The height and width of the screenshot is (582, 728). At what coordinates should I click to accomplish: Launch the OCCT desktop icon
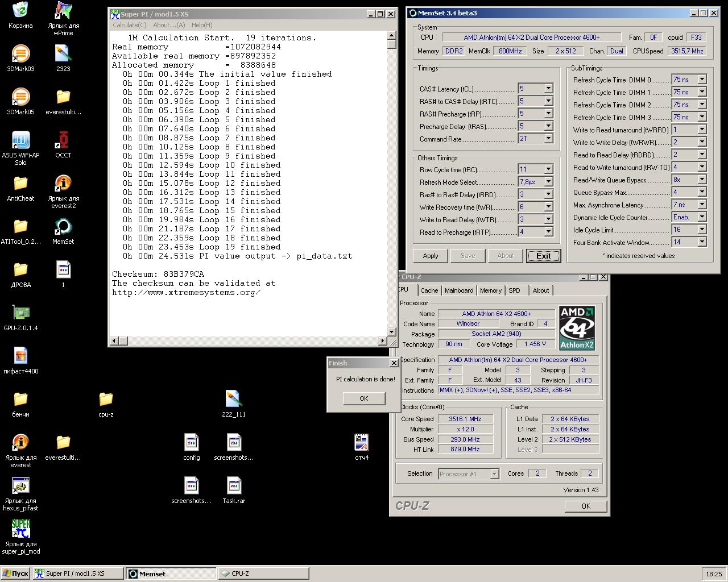click(x=63, y=140)
